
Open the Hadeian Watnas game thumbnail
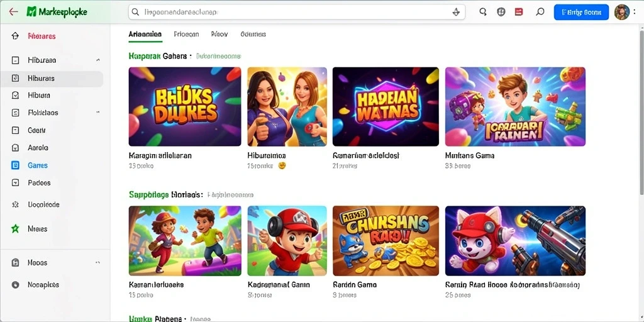point(386,107)
